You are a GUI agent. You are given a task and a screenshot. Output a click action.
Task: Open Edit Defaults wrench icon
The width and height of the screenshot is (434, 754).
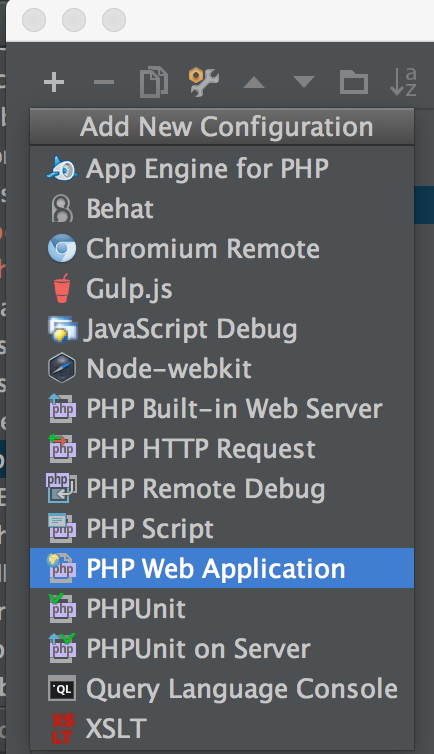pyautogui.click(x=204, y=82)
